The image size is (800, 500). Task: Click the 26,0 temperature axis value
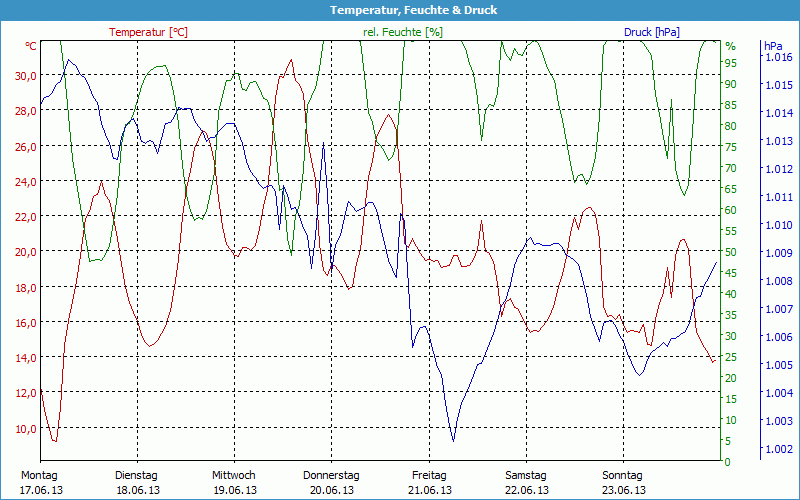point(26,146)
